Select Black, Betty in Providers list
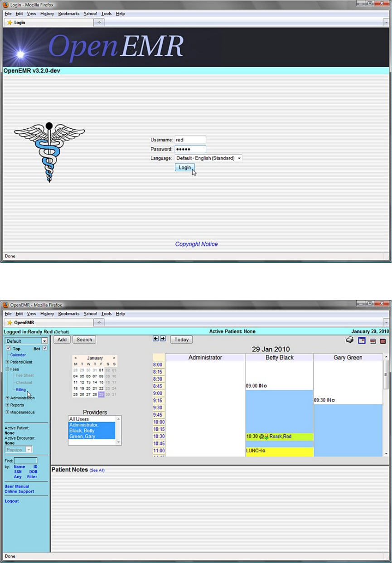 [91, 431]
